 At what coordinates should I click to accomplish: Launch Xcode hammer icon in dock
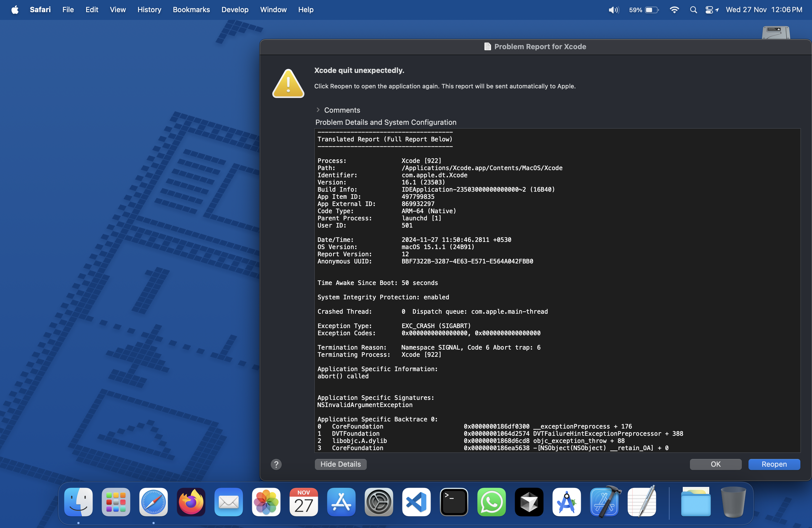click(x=605, y=502)
